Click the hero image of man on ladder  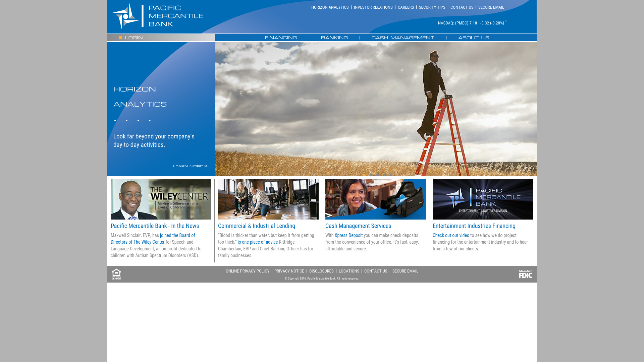[x=376, y=109]
